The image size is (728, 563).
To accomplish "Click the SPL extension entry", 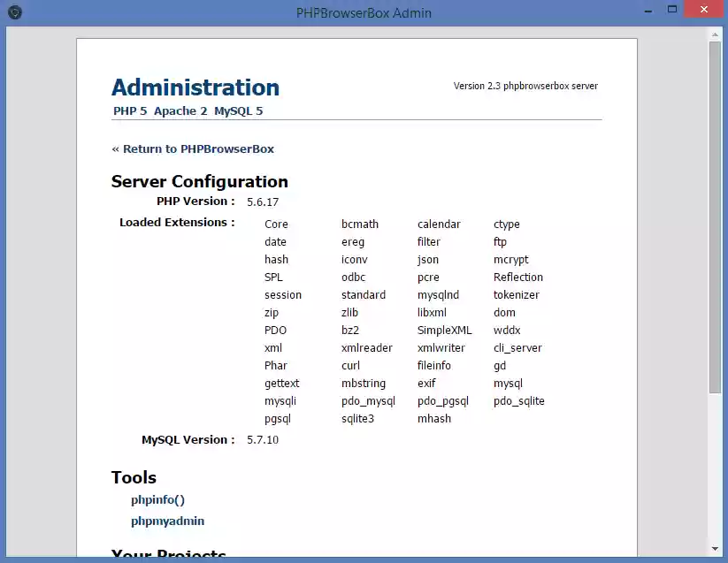I will (x=273, y=278).
